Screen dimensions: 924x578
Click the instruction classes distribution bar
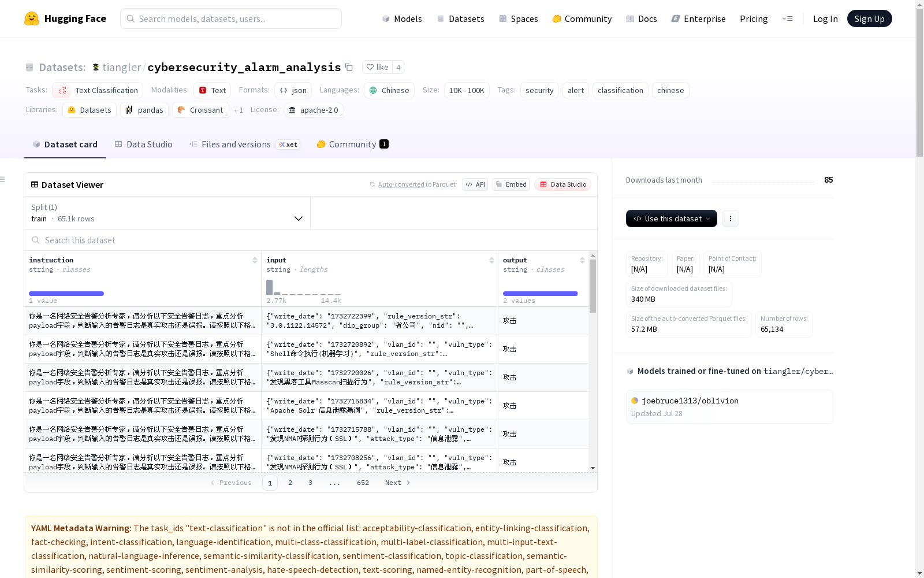(x=66, y=294)
